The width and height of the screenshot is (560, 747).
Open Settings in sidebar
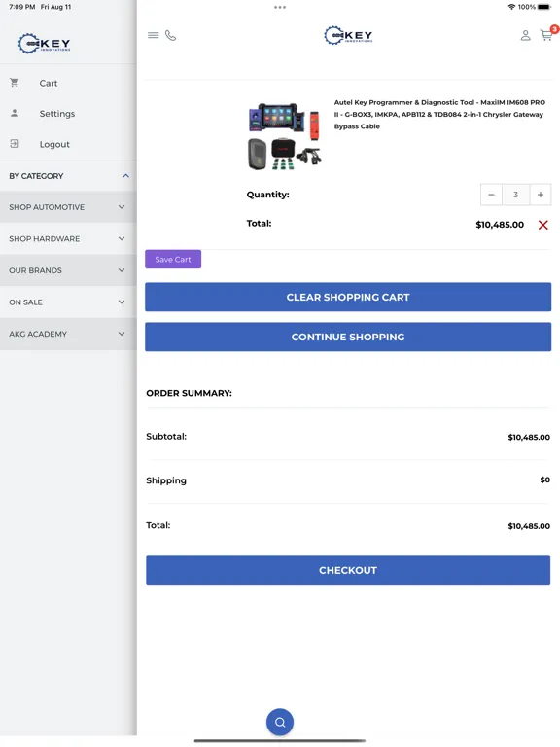[x=68, y=114]
